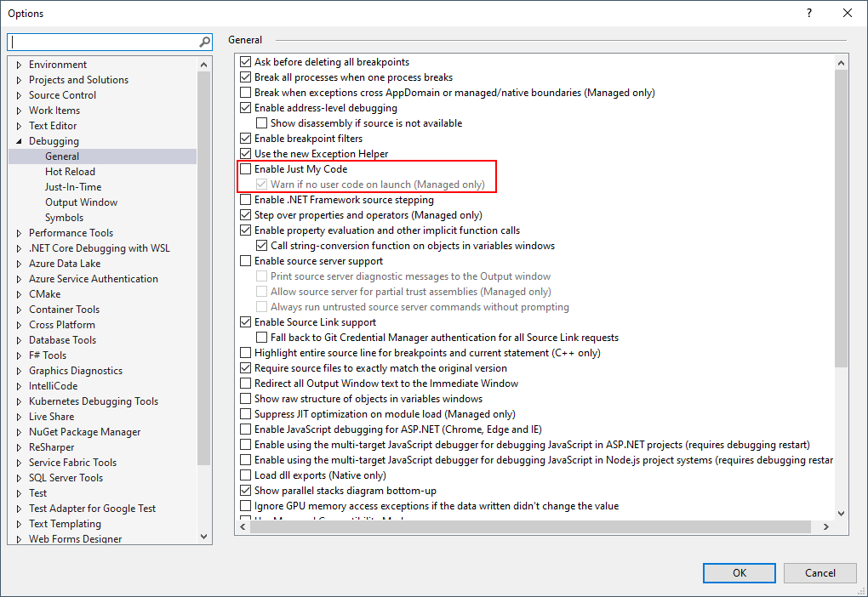Select General under Debugging
The image size is (868, 597).
coord(62,156)
